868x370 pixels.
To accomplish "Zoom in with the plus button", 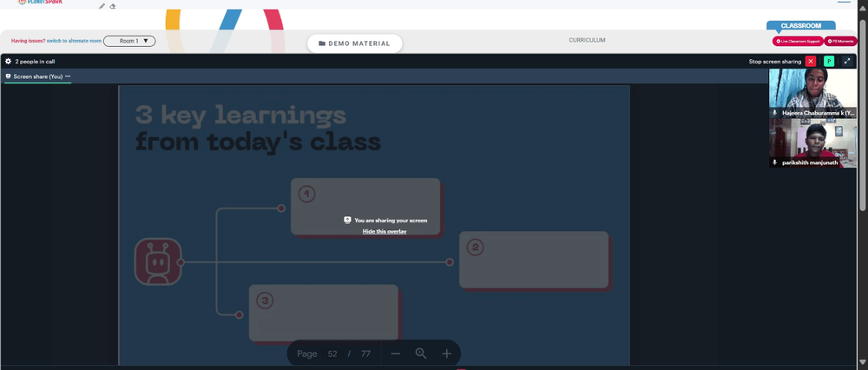I will pyautogui.click(x=447, y=354).
